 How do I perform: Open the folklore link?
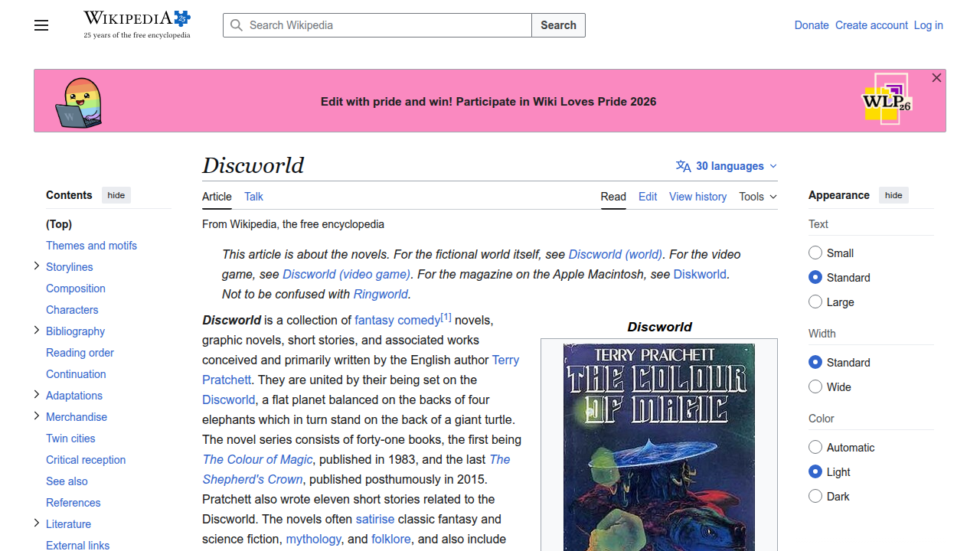[391, 539]
